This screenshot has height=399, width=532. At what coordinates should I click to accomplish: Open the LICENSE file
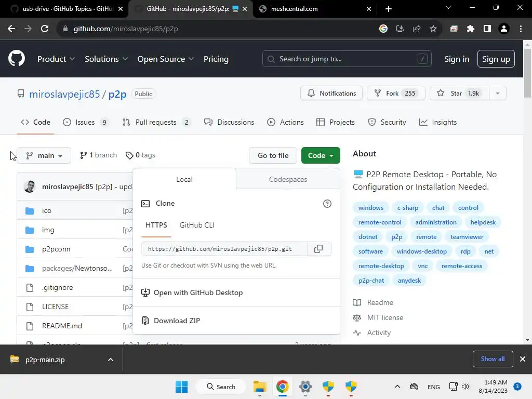[55, 307]
